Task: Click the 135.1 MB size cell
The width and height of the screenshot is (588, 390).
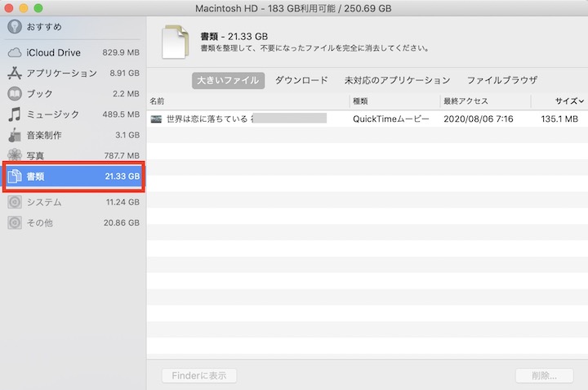Action: click(559, 119)
